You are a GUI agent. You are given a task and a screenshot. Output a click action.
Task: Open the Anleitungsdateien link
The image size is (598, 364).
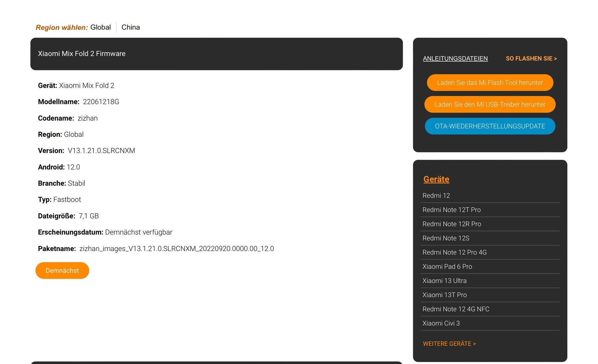pos(455,58)
